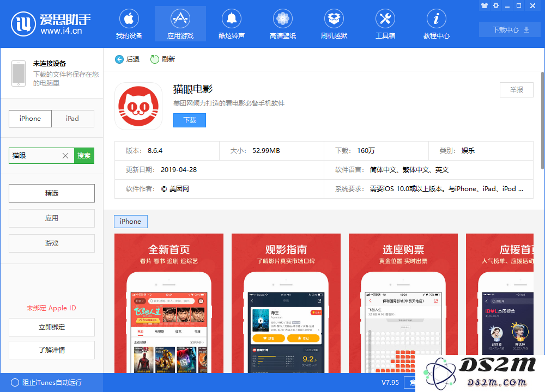Toggle 阻止iTunes自动运行 radio option
The width and height of the screenshot is (545, 392).
click(x=15, y=383)
